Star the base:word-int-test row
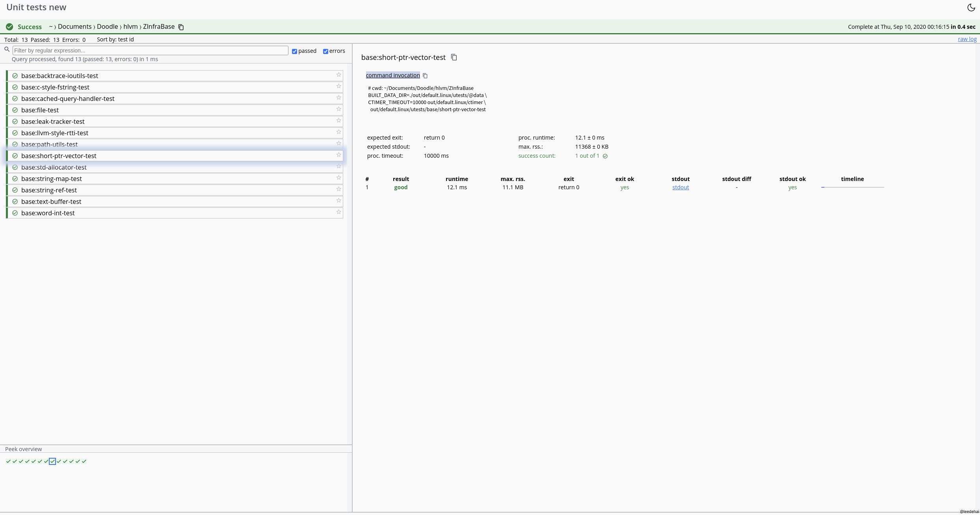Viewport: 980px width, 515px height. click(x=338, y=212)
